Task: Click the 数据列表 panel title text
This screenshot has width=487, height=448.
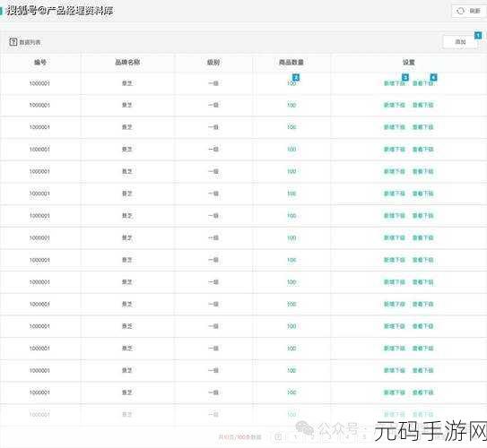Action: click(x=30, y=42)
